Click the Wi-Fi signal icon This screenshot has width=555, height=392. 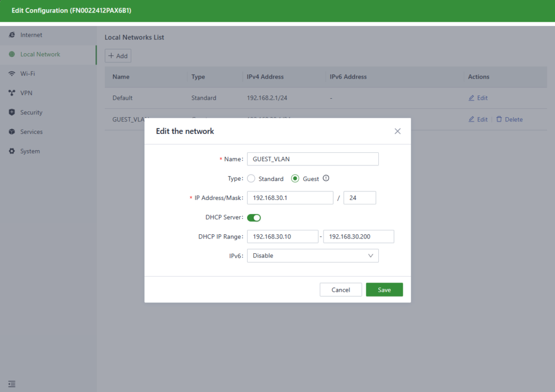[x=12, y=74]
